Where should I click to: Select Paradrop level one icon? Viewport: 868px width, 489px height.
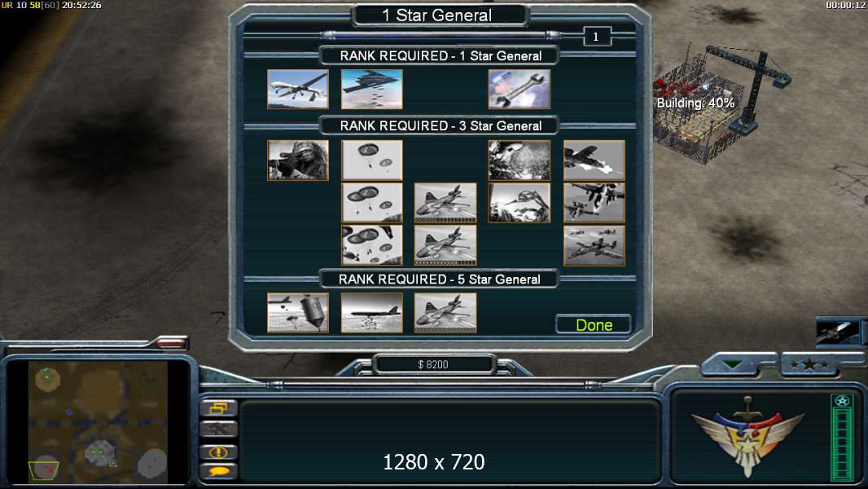pos(372,161)
